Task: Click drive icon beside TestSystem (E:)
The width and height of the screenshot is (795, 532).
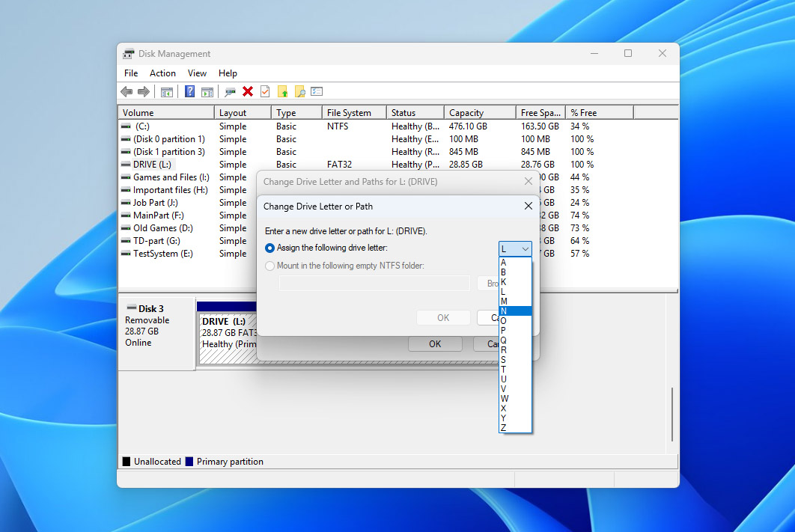Action: point(126,254)
